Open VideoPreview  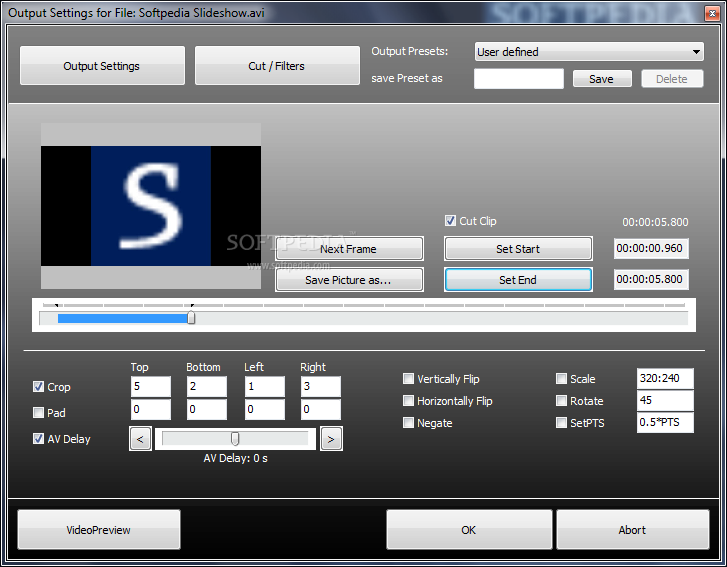click(99, 530)
